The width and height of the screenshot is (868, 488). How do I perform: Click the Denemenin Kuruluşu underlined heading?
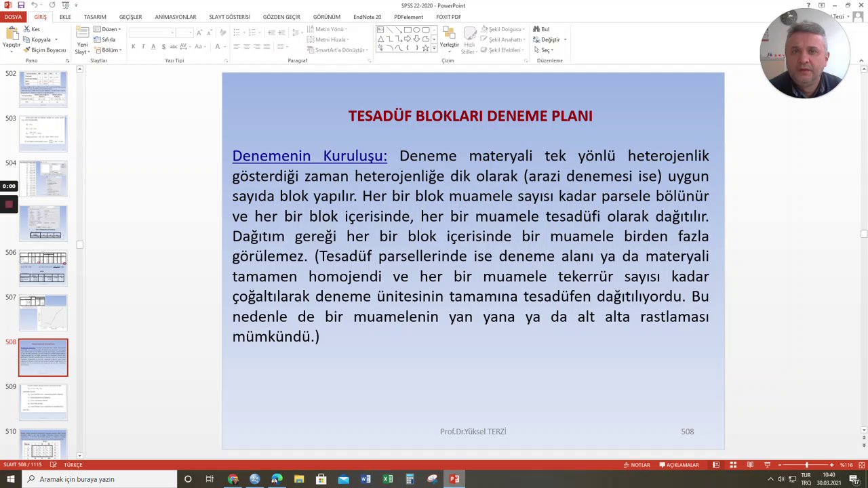(309, 156)
